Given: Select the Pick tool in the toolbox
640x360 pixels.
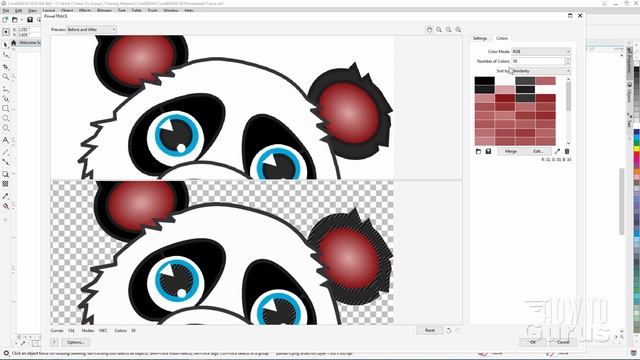Looking at the screenshot, I should [6, 45].
